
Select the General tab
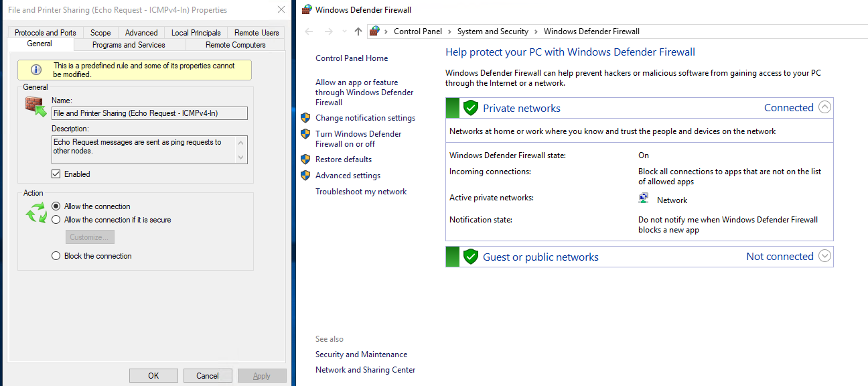[40, 44]
